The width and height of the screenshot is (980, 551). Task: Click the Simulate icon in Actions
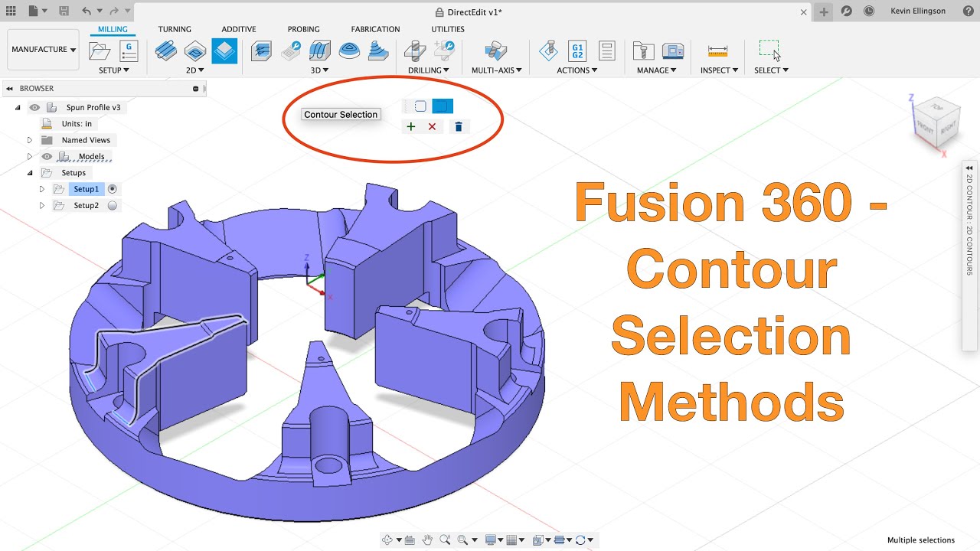[548, 51]
